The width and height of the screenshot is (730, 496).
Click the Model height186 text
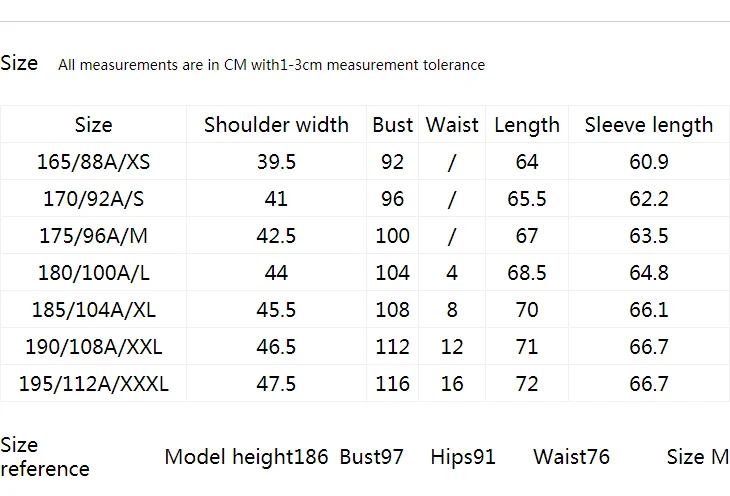(x=246, y=456)
